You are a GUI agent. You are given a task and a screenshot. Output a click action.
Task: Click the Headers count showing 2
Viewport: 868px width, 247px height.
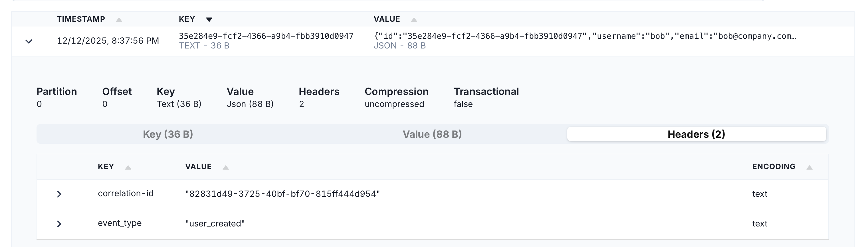(x=301, y=104)
